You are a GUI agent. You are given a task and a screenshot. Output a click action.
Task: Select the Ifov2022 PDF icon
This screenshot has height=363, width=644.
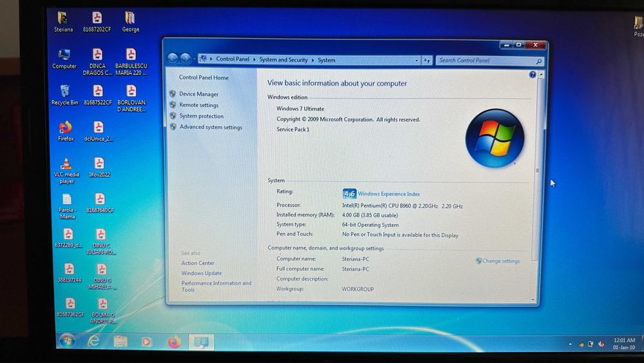click(99, 167)
